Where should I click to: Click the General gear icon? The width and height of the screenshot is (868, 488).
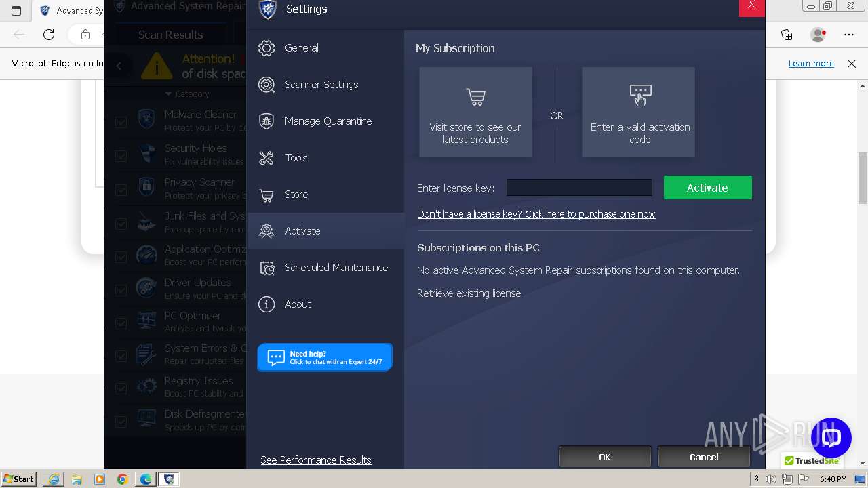tap(267, 48)
